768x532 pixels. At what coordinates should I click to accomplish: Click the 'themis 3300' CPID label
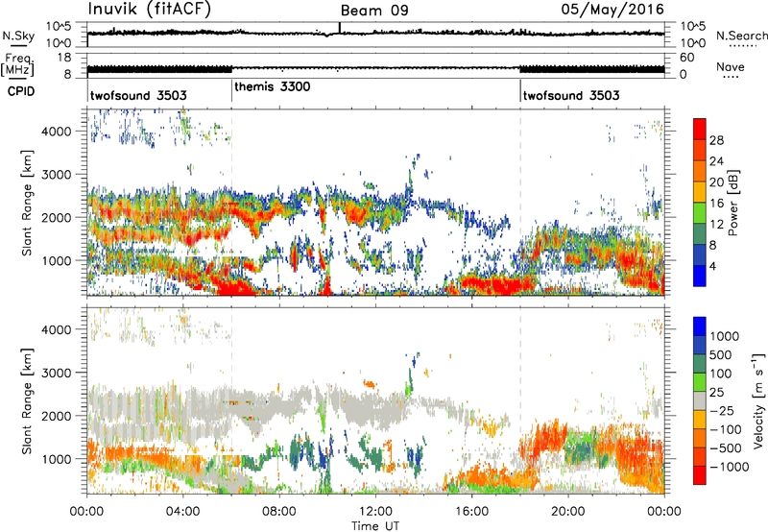coord(273,86)
